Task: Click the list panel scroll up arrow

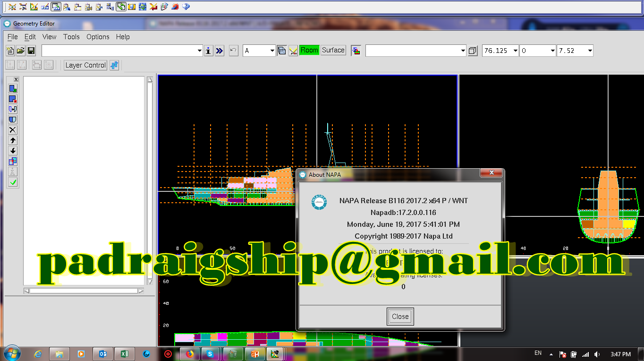Action: pos(150,80)
